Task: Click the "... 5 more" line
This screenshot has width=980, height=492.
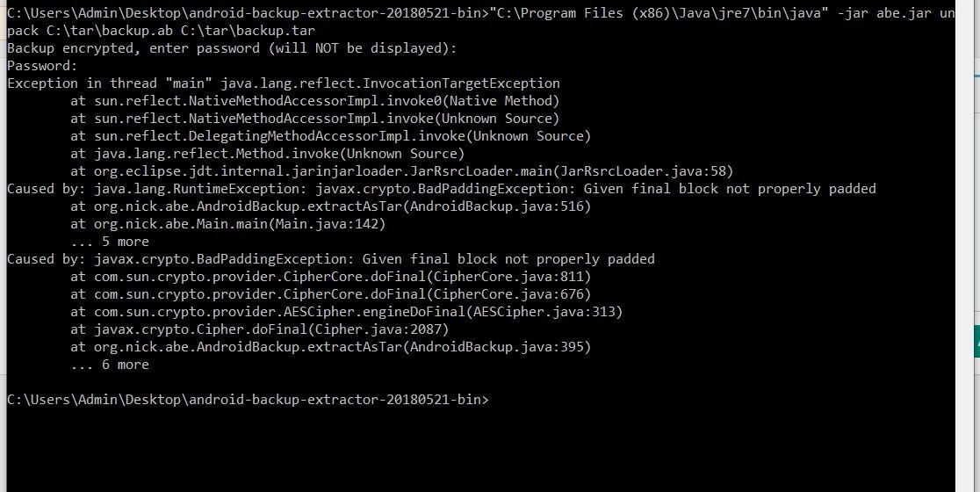Action: pyautogui.click(x=110, y=242)
